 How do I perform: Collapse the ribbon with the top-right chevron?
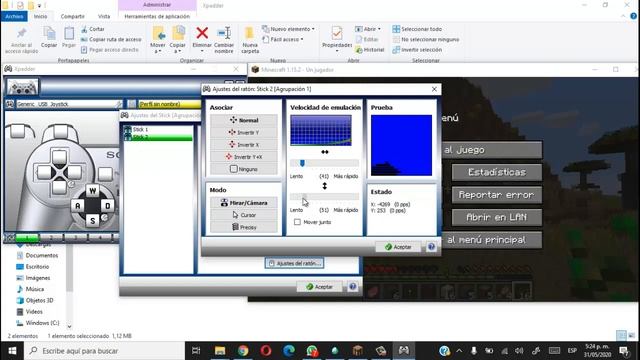(x=623, y=16)
